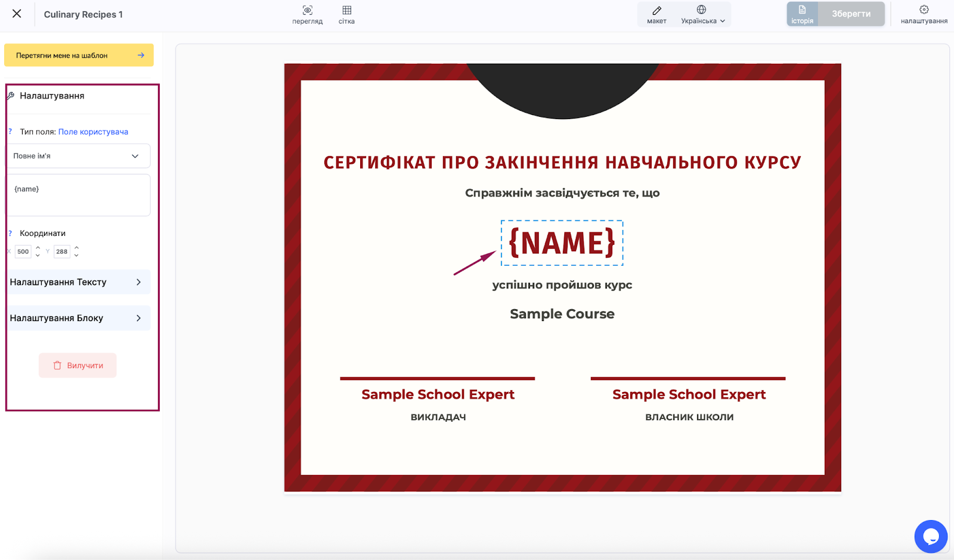Decrease the Y coordinate with down arrow
The height and width of the screenshot is (560, 954).
click(x=76, y=255)
